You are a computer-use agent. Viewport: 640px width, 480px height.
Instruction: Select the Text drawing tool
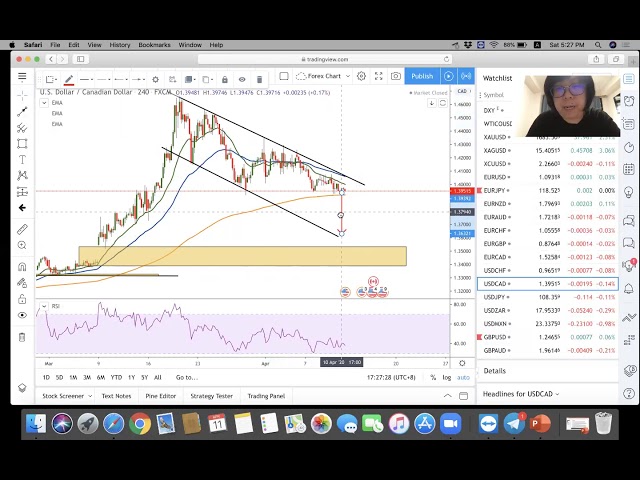(x=22, y=159)
